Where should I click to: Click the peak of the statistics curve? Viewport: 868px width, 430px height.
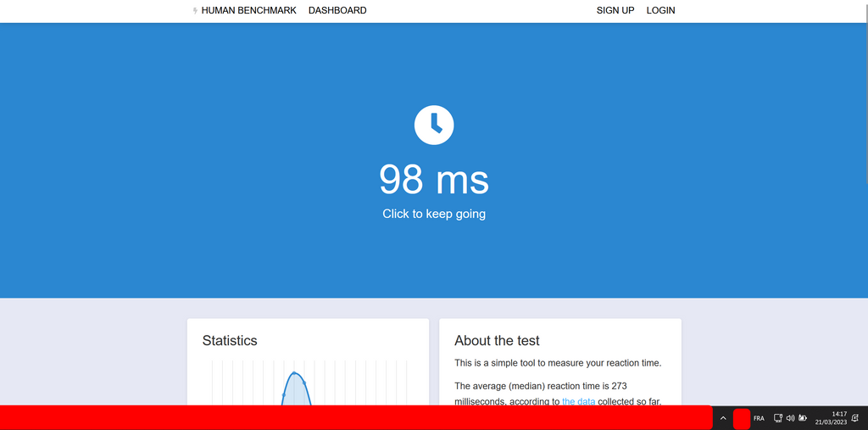point(295,373)
